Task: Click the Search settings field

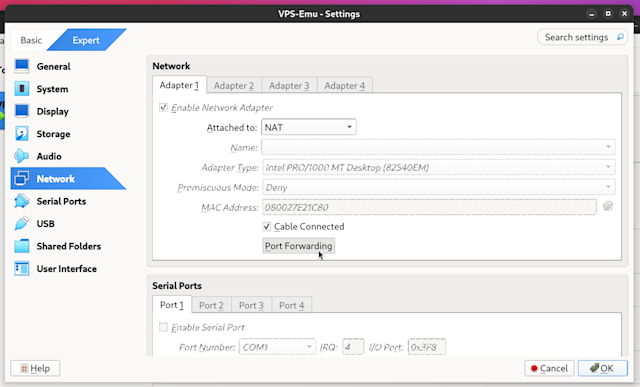Action: pos(582,37)
